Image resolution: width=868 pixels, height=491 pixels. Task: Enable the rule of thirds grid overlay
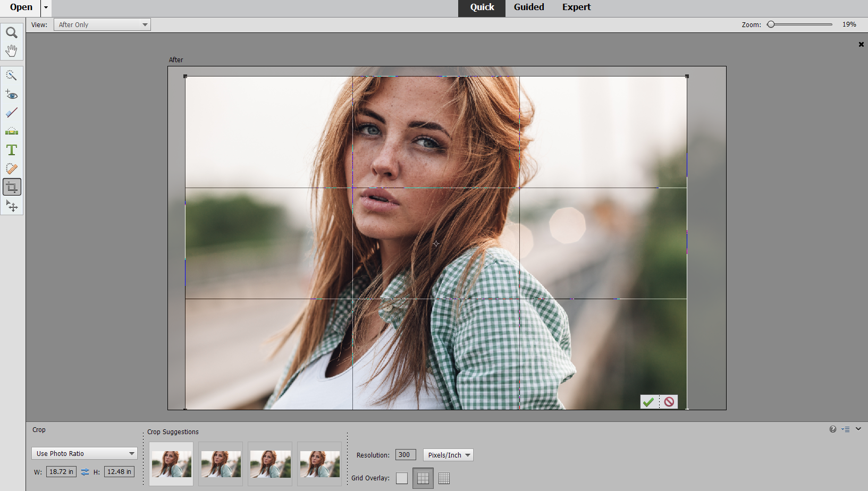(423, 478)
